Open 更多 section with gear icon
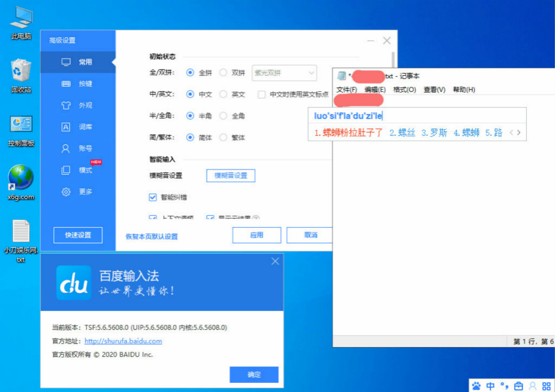The height and width of the screenshot is (392, 555). 78,192
